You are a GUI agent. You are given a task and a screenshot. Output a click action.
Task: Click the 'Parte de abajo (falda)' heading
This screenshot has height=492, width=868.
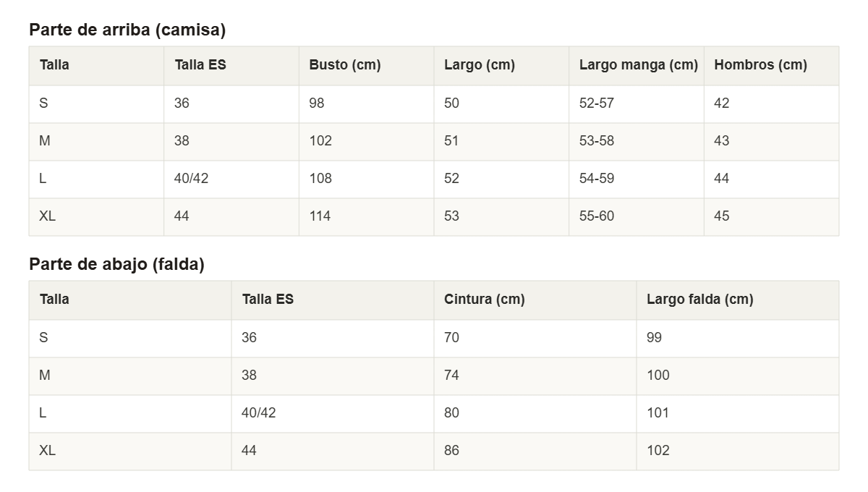[x=116, y=264]
